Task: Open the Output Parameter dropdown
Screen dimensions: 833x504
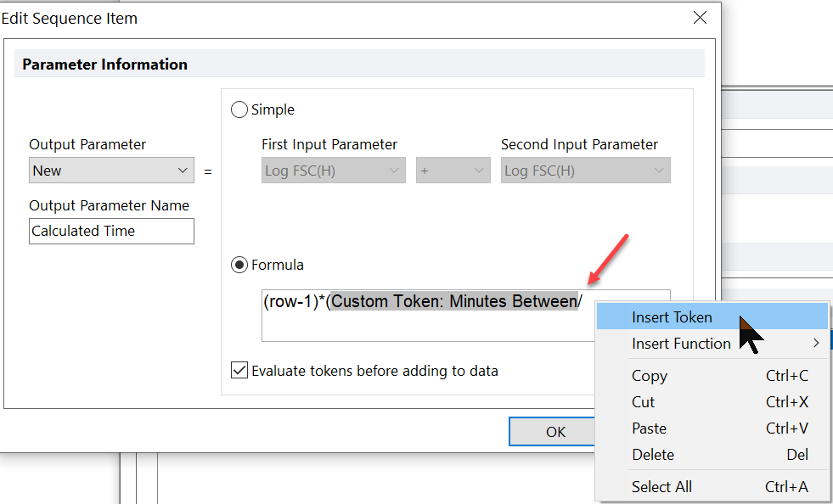Action: (x=111, y=171)
